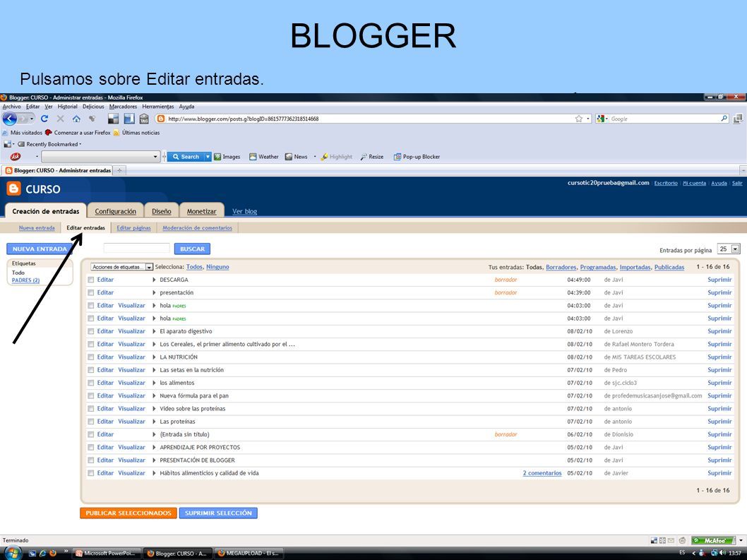Open Recently Bookmarked in bookmarks bar
The height and width of the screenshot is (560, 747).
tap(49, 144)
